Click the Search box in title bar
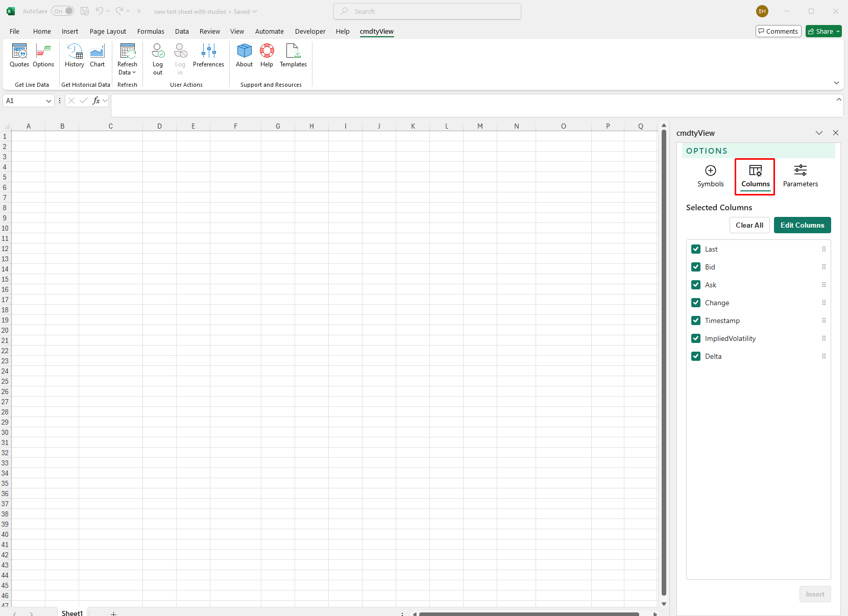Viewport: 848px width, 616px height. (x=427, y=11)
